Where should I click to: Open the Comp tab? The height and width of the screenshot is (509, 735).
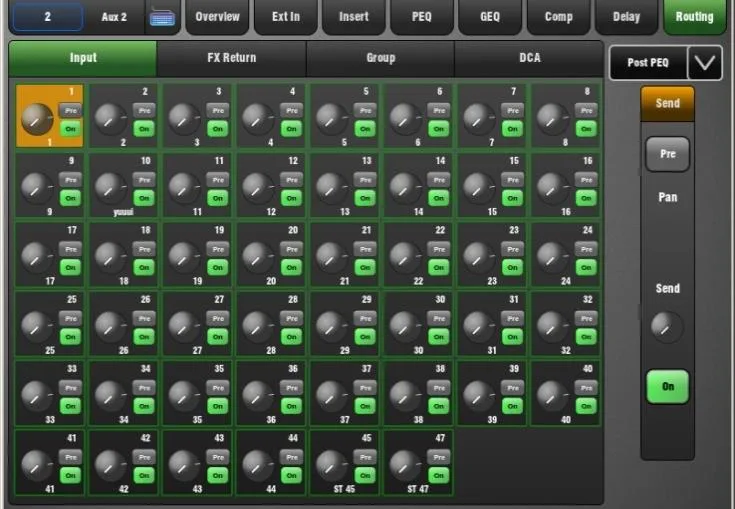558,17
